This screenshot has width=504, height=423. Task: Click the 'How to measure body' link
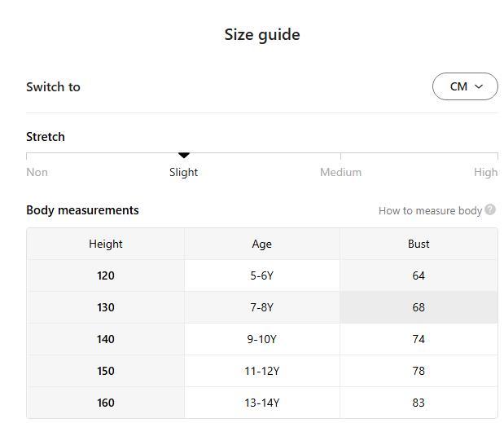tap(430, 210)
